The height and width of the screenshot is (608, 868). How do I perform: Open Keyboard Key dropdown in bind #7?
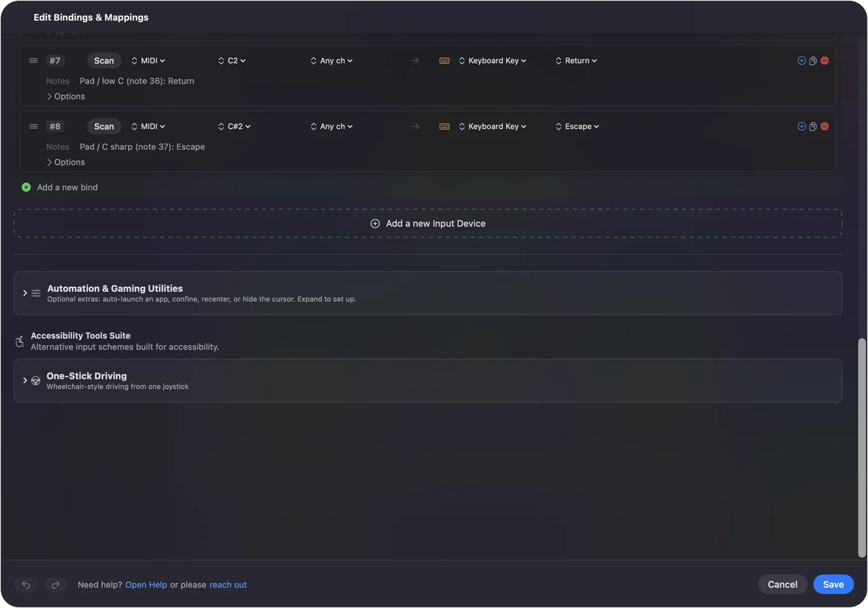click(493, 61)
